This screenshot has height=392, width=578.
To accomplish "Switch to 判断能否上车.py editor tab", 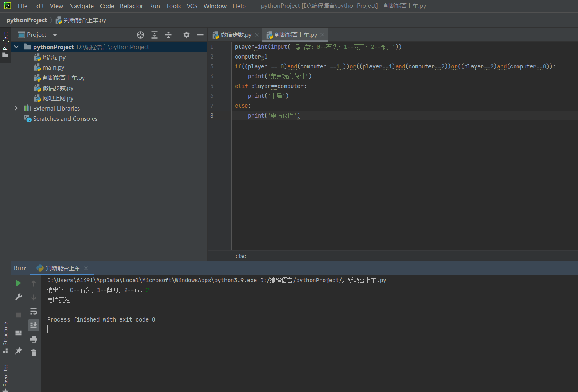I will [292, 35].
